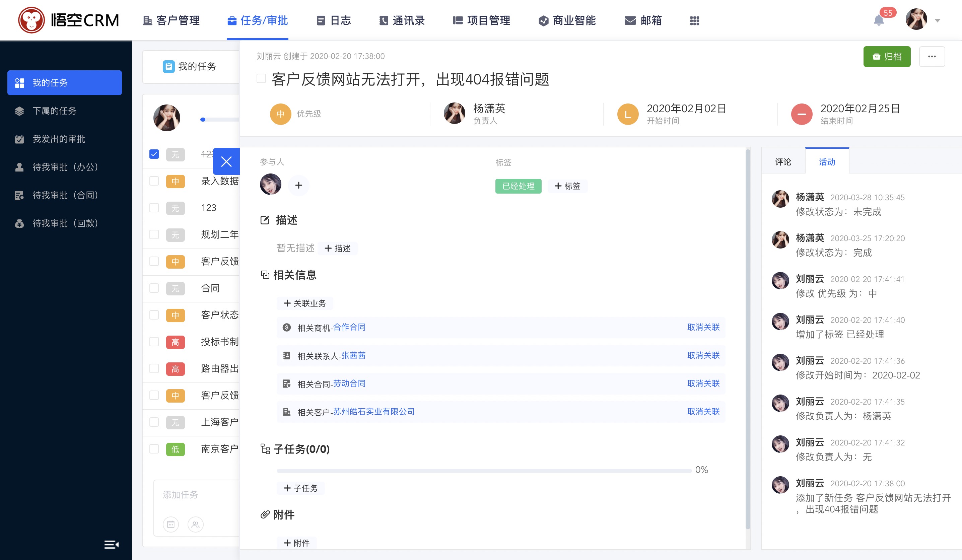
Task: Open 日志 in top navigation
Action: pyautogui.click(x=334, y=20)
